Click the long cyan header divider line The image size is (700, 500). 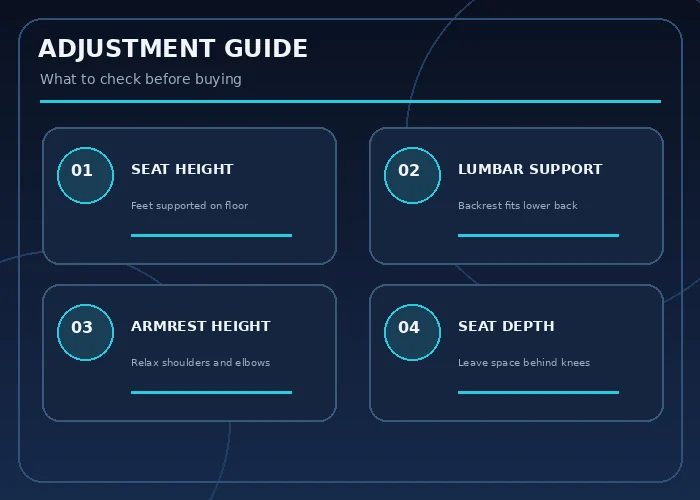[x=350, y=101]
